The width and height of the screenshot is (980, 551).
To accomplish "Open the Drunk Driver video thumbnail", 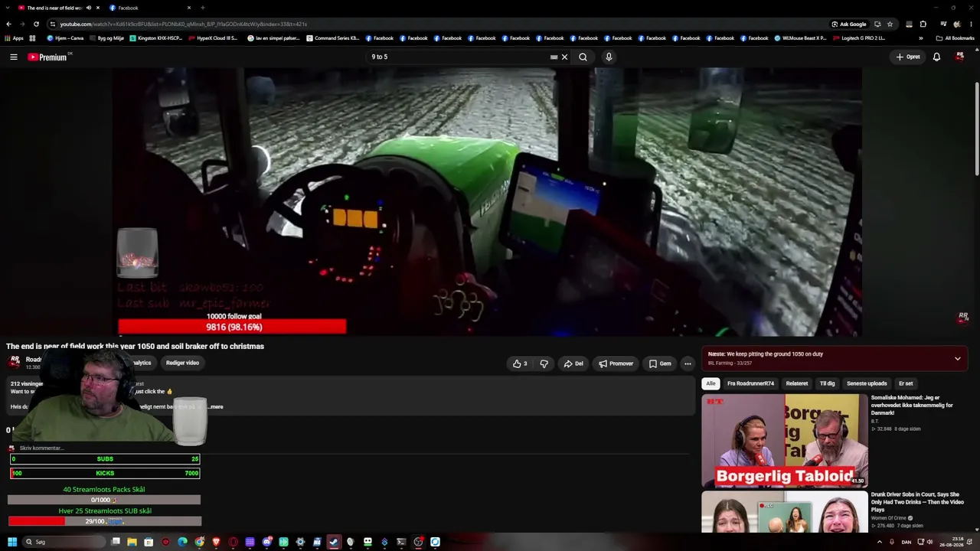I will (x=785, y=512).
